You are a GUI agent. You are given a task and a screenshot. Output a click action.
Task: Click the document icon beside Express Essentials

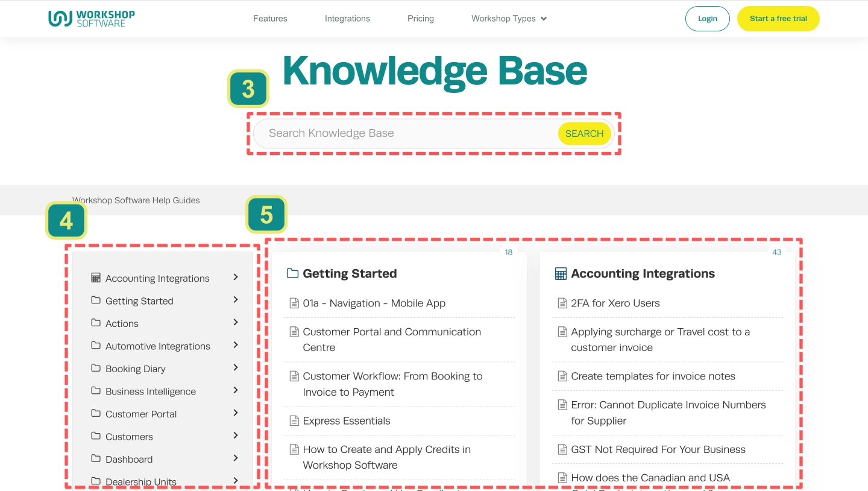pos(294,420)
